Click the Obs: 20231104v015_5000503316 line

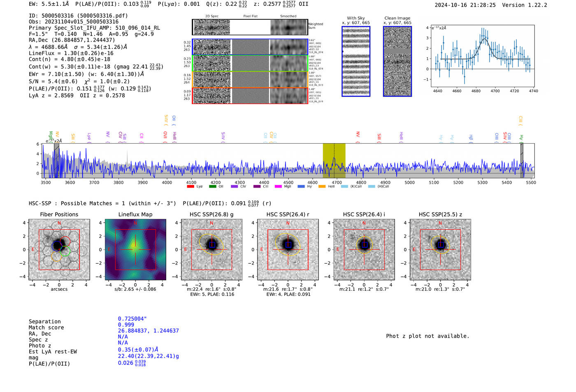coord(74,22)
